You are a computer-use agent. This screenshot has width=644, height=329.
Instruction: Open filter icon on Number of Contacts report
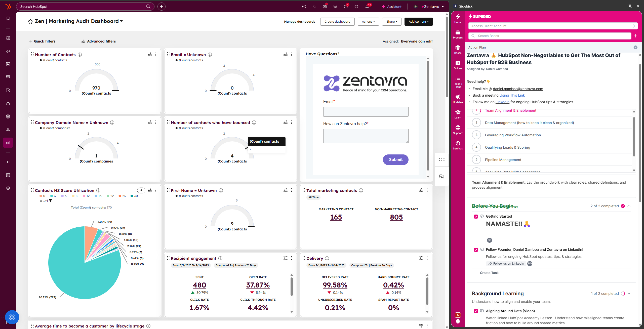[x=149, y=54]
